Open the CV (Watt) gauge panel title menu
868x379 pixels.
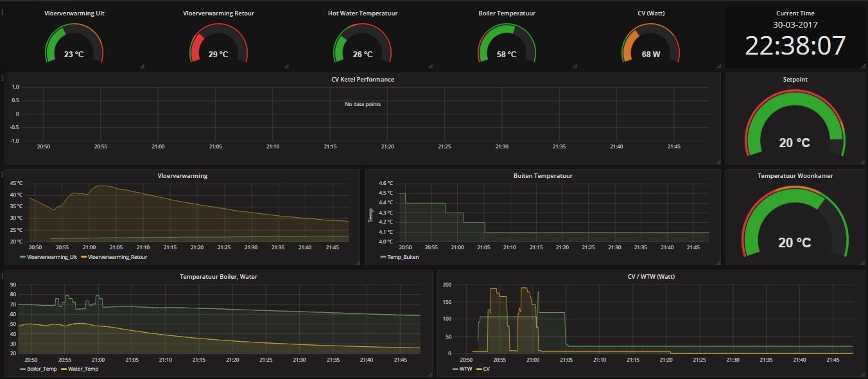pyautogui.click(x=651, y=13)
